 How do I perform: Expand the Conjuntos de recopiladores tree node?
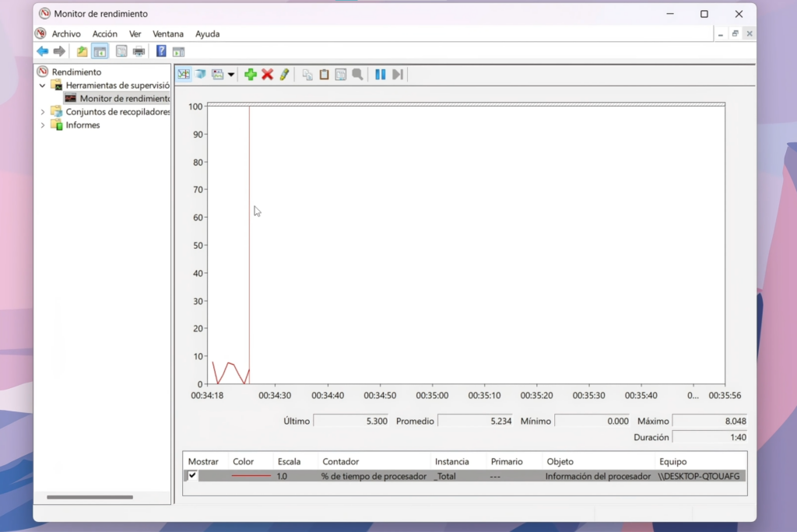pyautogui.click(x=42, y=112)
